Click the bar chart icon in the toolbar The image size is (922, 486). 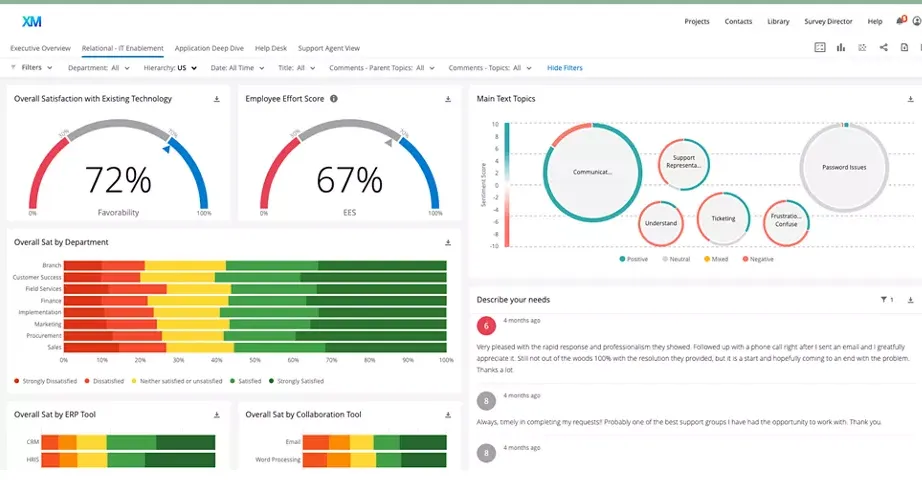pyautogui.click(x=841, y=47)
